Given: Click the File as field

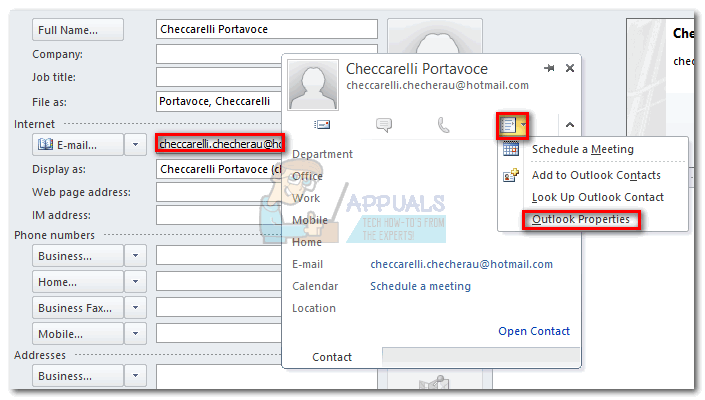Looking at the screenshot, I should 219,102.
